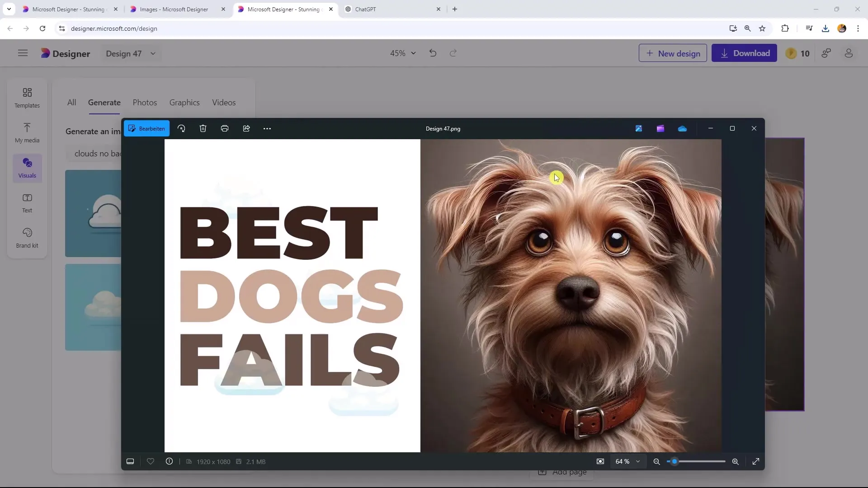Click the redo arrow icon
The width and height of the screenshot is (868, 488).
click(453, 53)
